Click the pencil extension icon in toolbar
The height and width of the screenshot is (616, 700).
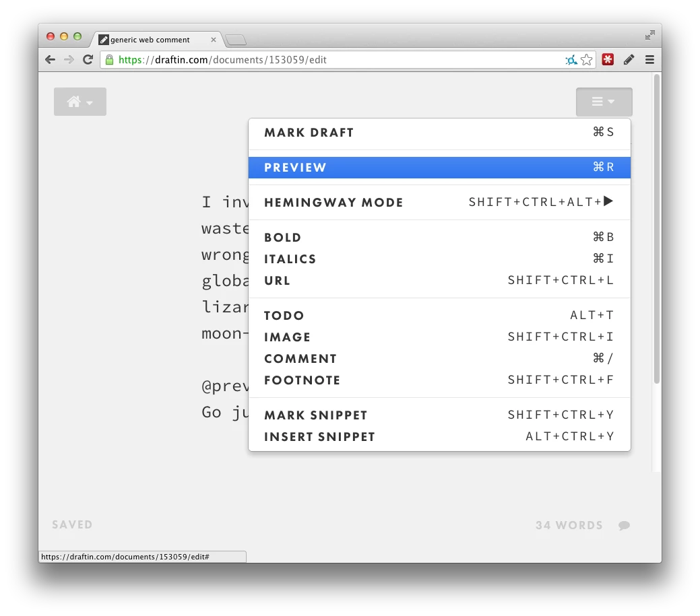pyautogui.click(x=629, y=59)
